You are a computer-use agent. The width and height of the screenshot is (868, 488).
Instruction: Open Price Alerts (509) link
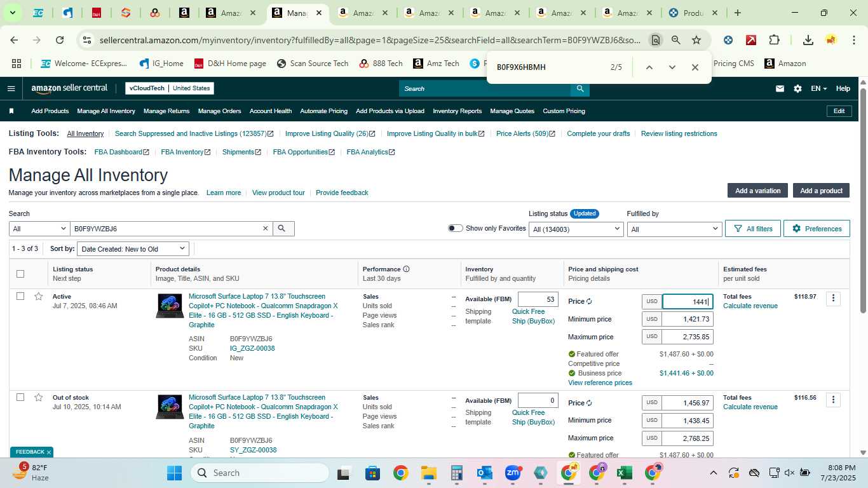tap(526, 133)
